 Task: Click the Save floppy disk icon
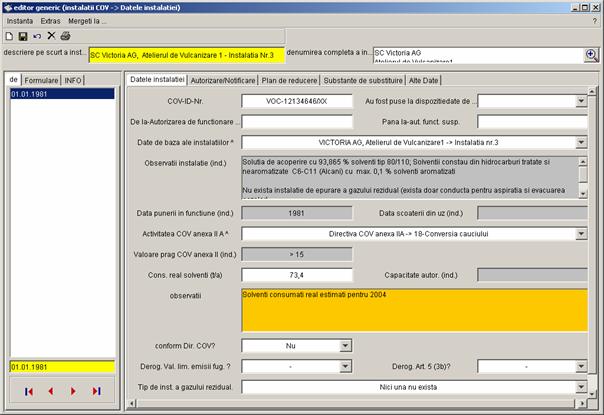click(x=23, y=36)
